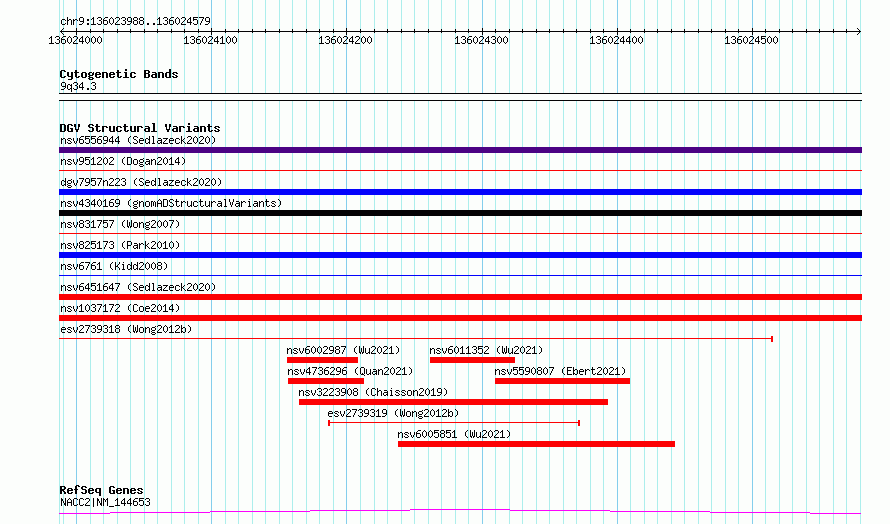Click the RefSeq Genes track heading
Viewport: 890px width, 524px height.
101,490
